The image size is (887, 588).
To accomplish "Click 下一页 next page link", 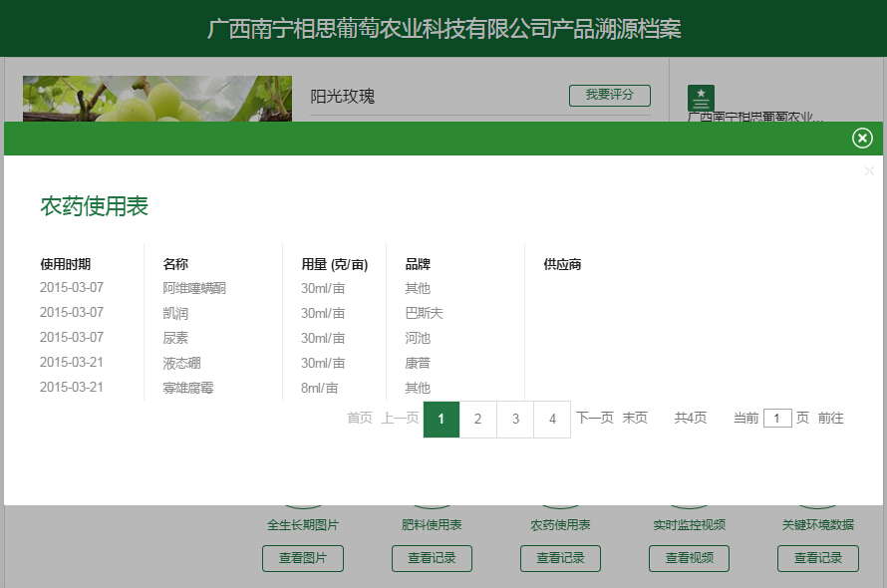I will (x=594, y=419).
